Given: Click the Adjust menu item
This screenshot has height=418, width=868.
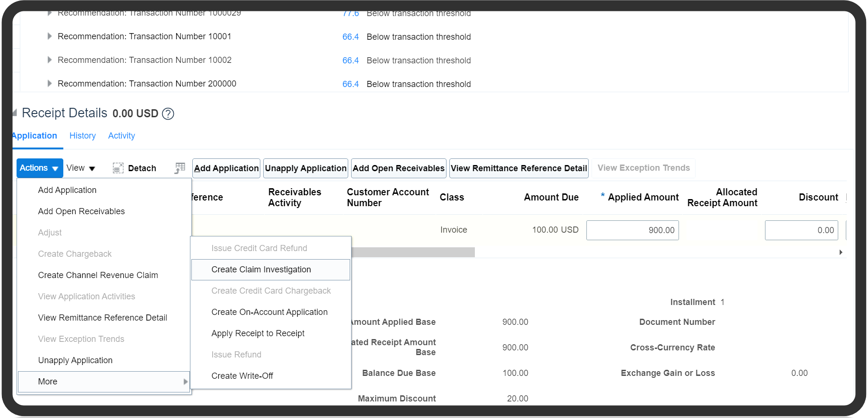Looking at the screenshot, I should [x=50, y=233].
